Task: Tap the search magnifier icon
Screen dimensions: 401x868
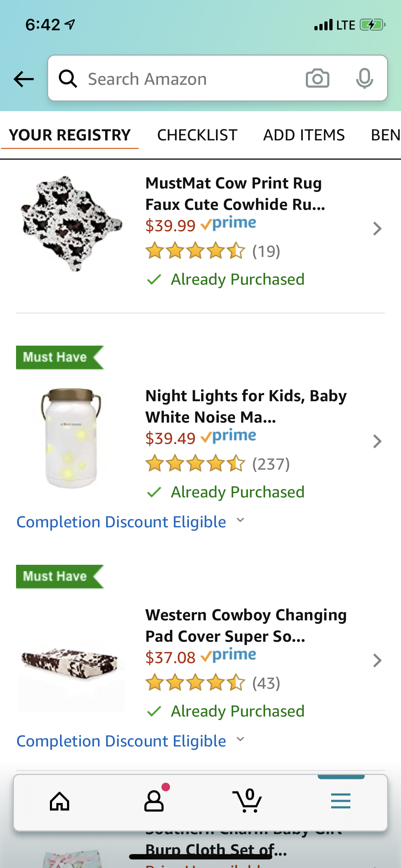Action: (68, 78)
